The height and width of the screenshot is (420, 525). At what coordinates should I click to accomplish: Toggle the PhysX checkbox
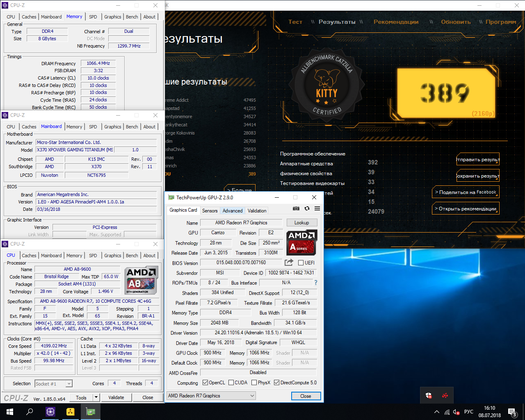(254, 383)
